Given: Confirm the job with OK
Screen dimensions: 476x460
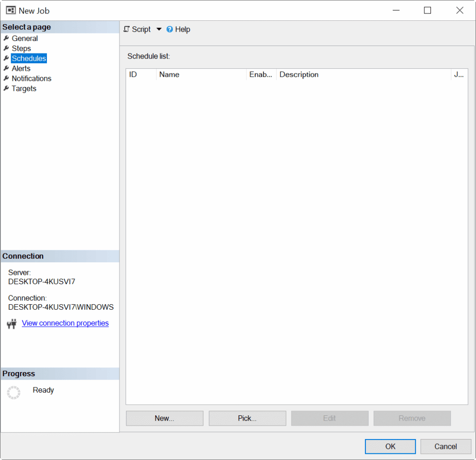Looking at the screenshot, I should pyautogui.click(x=390, y=447).
